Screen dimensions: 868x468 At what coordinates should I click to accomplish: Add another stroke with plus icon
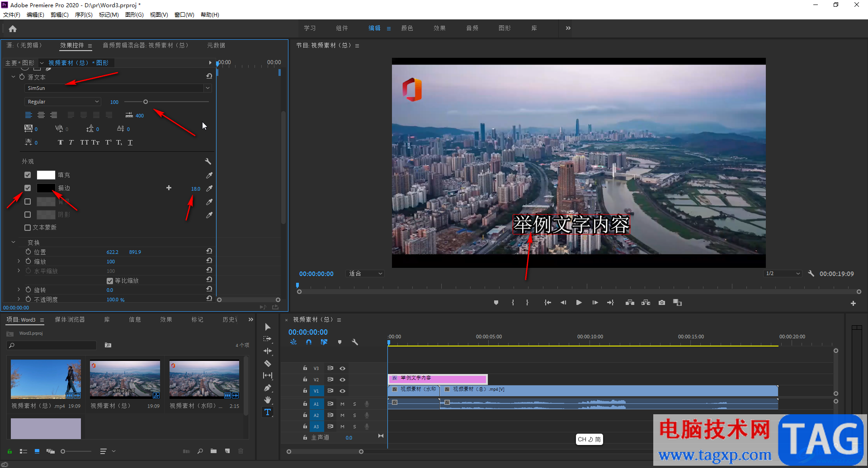pyautogui.click(x=169, y=188)
